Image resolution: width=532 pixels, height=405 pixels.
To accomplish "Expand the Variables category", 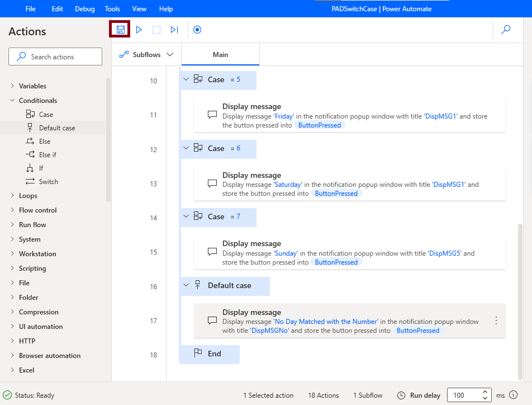I will click(31, 86).
